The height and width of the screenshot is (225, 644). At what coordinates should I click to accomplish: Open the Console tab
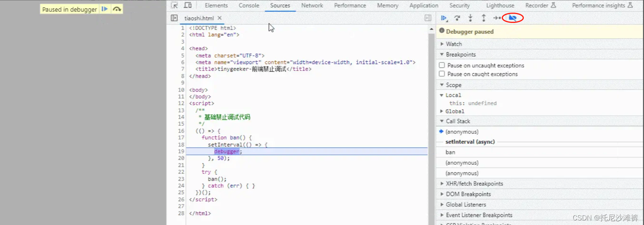pos(249,5)
